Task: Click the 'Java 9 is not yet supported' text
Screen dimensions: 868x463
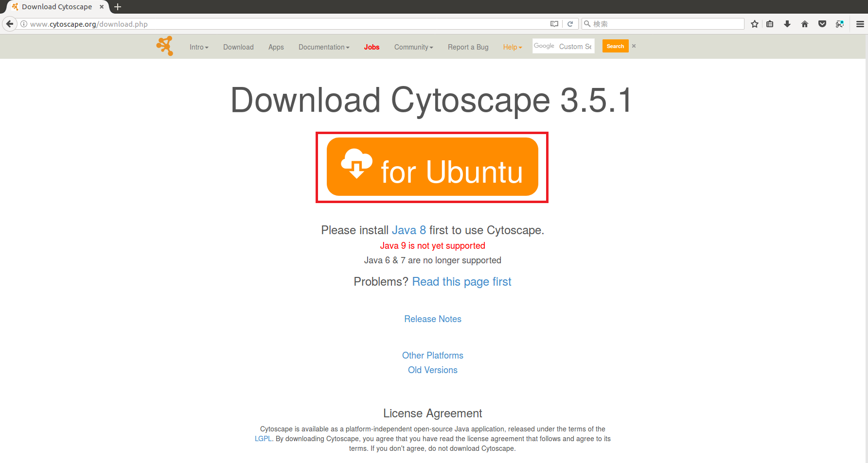Action: [433, 246]
